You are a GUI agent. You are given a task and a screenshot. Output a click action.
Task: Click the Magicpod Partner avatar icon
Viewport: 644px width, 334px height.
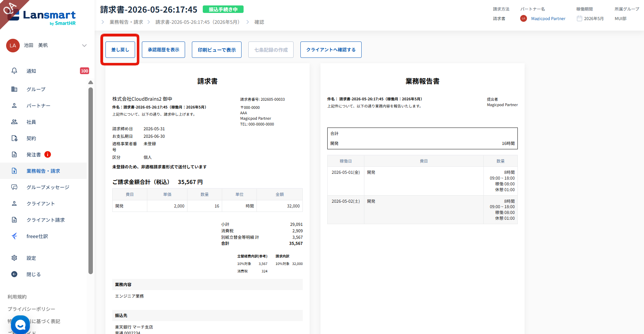pyautogui.click(x=524, y=18)
